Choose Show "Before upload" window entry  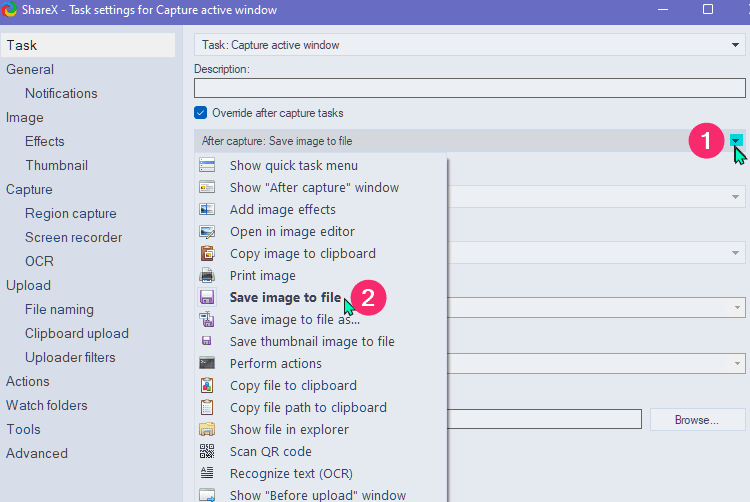click(x=321, y=494)
